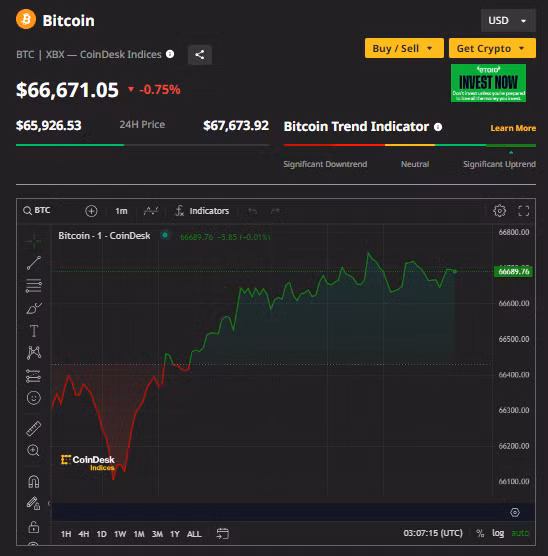Open chart settings gear icon
This screenshot has height=556, width=548.
coord(499,211)
